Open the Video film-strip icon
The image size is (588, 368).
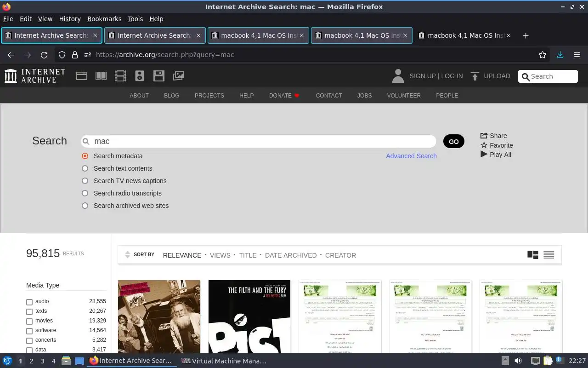(120, 76)
